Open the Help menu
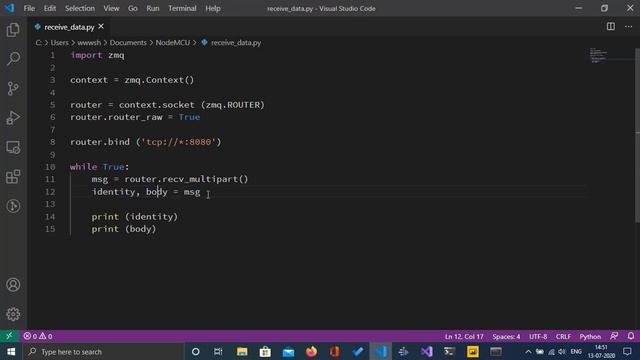 [x=213, y=8]
